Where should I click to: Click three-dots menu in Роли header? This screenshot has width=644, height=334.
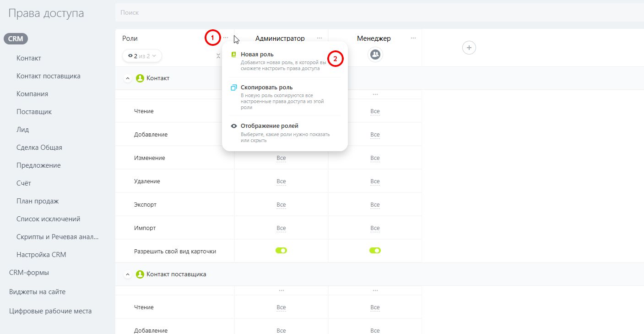(x=226, y=38)
